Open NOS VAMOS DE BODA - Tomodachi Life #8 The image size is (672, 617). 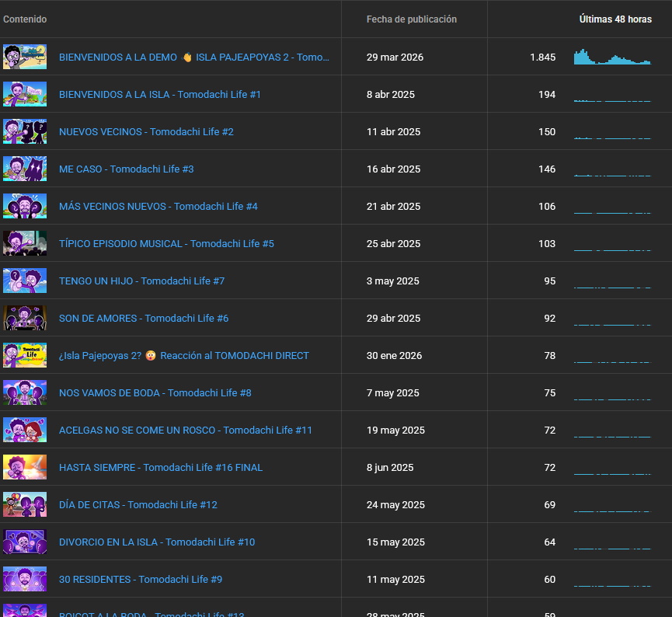tap(155, 392)
